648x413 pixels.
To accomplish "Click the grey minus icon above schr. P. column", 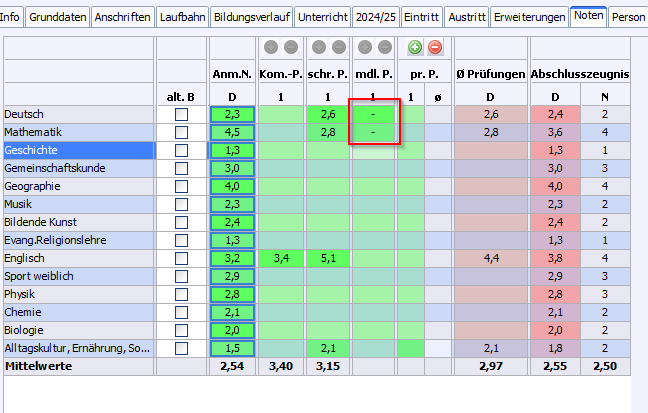I will pyautogui.click(x=337, y=47).
